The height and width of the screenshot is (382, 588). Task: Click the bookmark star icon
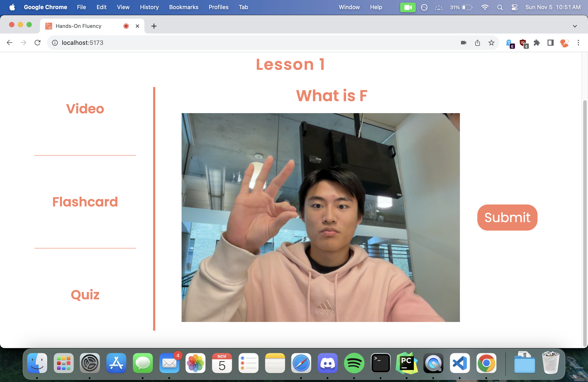pyautogui.click(x=491, y=43)
